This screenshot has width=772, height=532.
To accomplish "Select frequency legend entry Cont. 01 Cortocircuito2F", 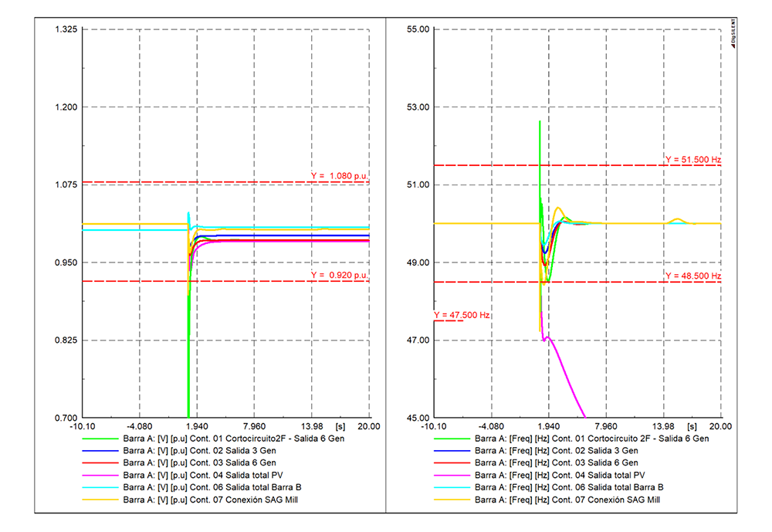I will point(591,438).
